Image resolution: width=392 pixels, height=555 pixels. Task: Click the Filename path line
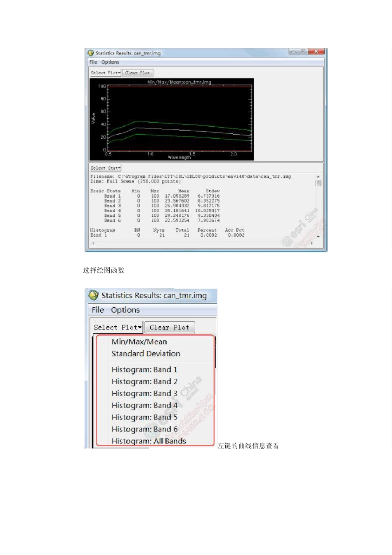[x=191, y=176]
